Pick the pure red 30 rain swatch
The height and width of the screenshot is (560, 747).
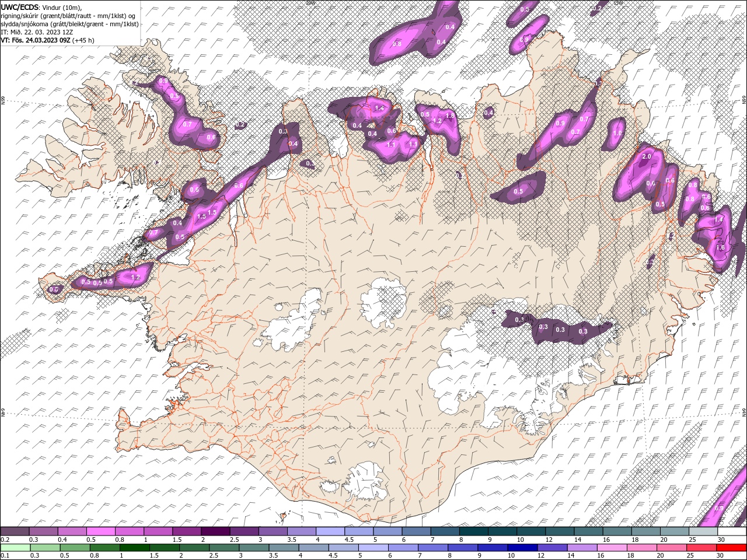pyautogui.click(x=731, y=548)
